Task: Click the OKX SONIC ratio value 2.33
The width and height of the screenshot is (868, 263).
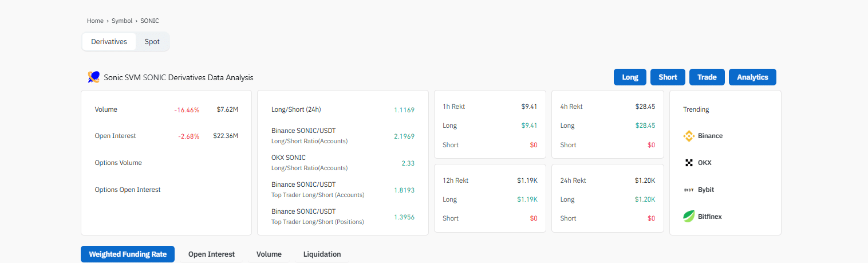Action: click(x=408, y=163)
